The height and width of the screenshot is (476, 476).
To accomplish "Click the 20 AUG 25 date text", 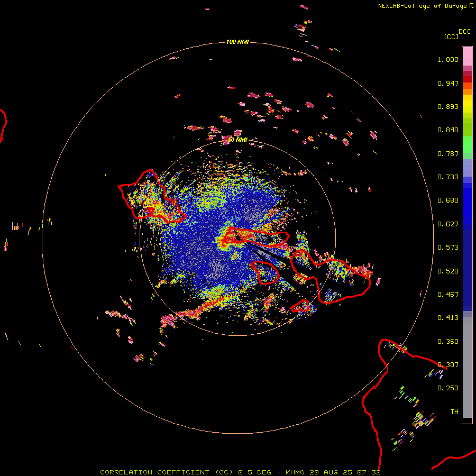I will pos(331,472).
